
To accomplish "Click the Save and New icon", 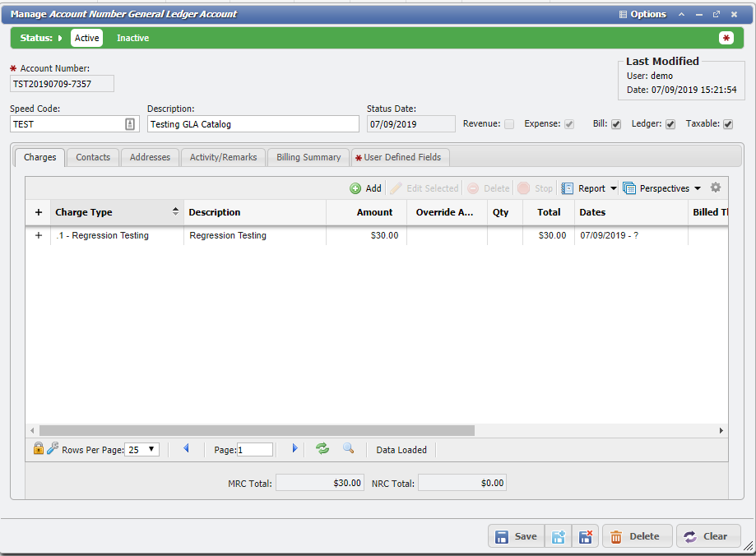I will pyautogui.click(x=559, y=536).
